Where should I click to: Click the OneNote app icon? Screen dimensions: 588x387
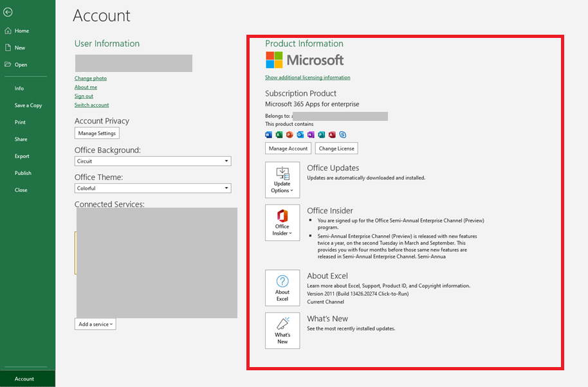click(x=311, y=135)
